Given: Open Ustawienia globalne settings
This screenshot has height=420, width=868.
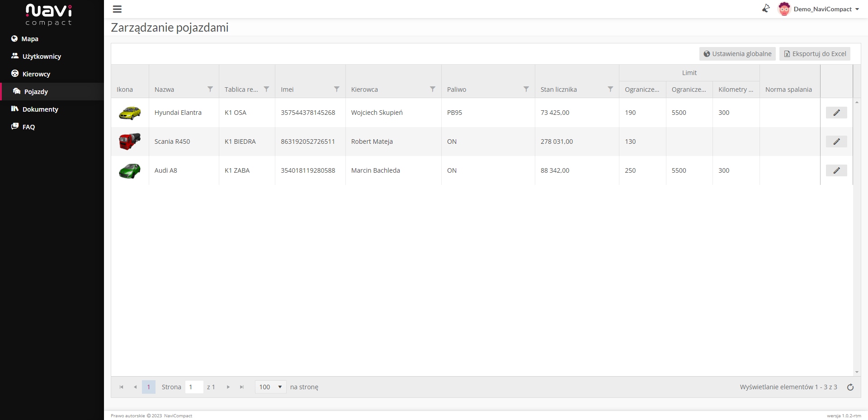Looking at the screenshot, I should [737, 54].
